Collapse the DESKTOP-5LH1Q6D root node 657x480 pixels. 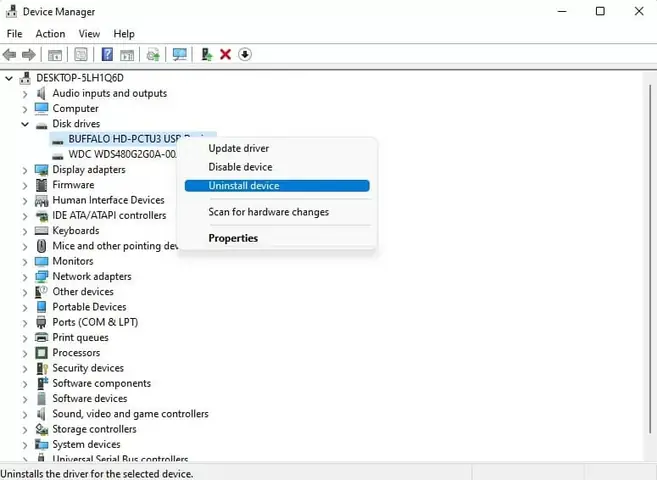point(9,78)
